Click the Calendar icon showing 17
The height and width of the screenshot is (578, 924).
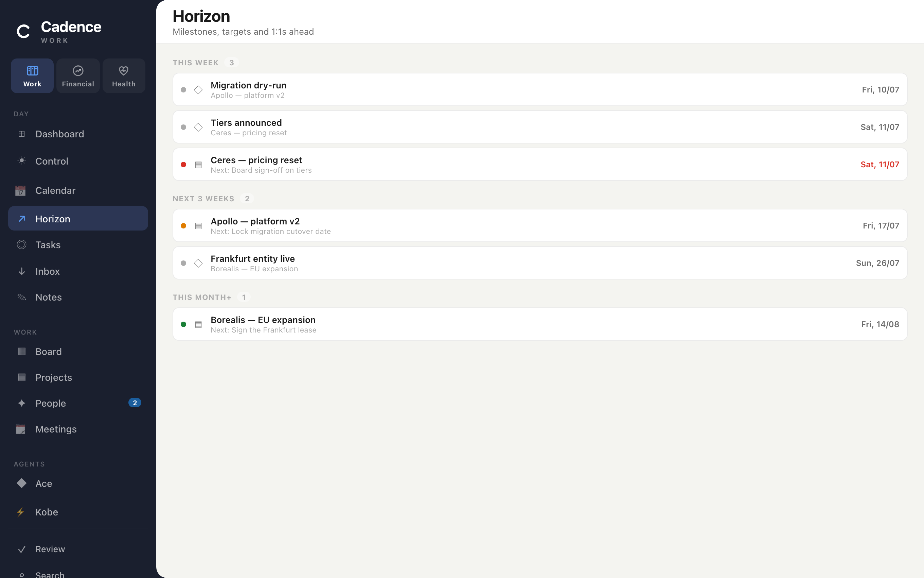pyautogui.click(x=21, y=190)
